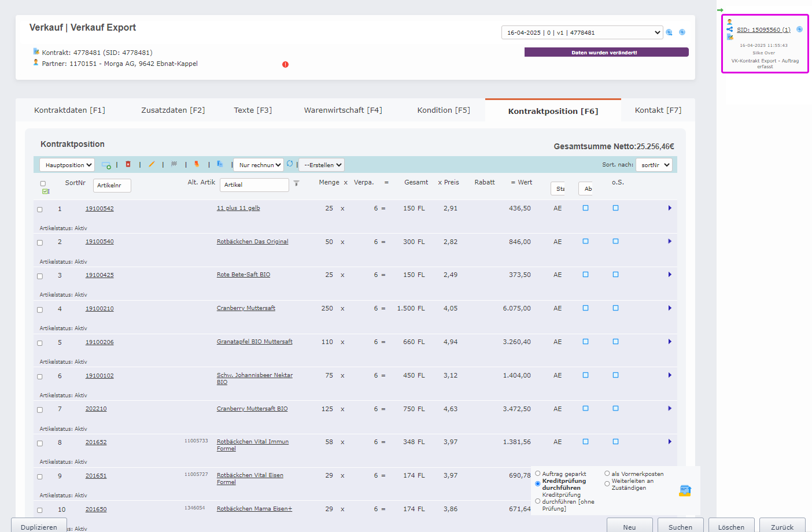Click the save icon next to credit check options
Viewport: 812px width, 532px height.
tap(685, 491)
